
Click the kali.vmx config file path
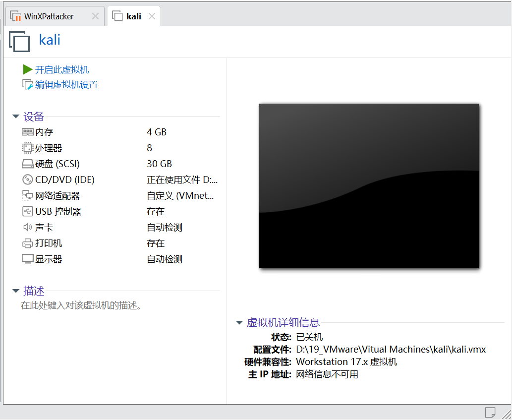coord(391,350)
